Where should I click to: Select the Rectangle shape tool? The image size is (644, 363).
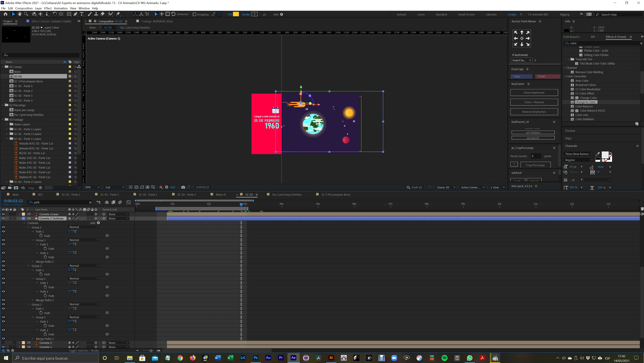69,14
